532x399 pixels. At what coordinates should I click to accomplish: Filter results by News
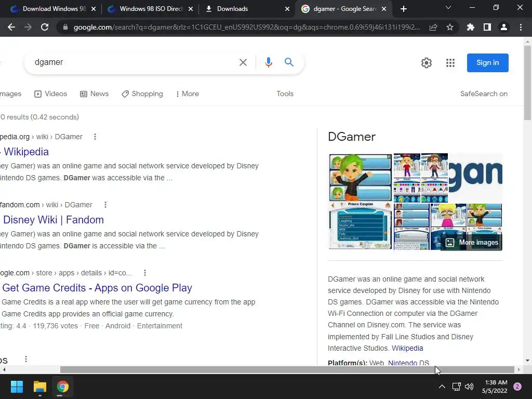(x=95, y=94)
